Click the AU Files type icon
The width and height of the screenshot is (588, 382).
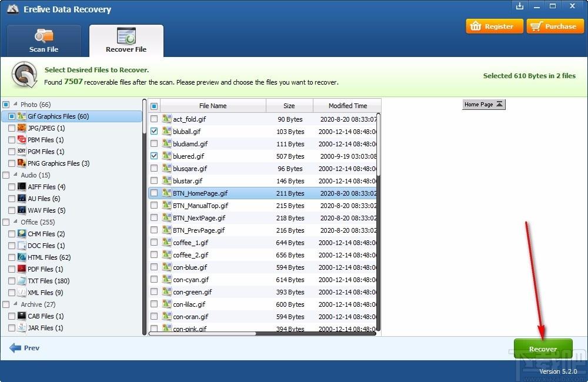pyautogui.click(x=22, y=198)
